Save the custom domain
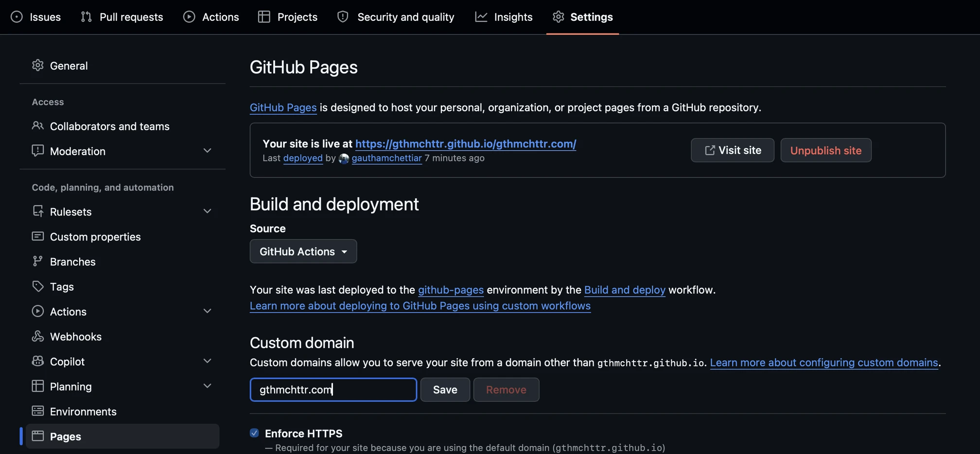This screenshot has height=454, width=980. coord(445,389)
